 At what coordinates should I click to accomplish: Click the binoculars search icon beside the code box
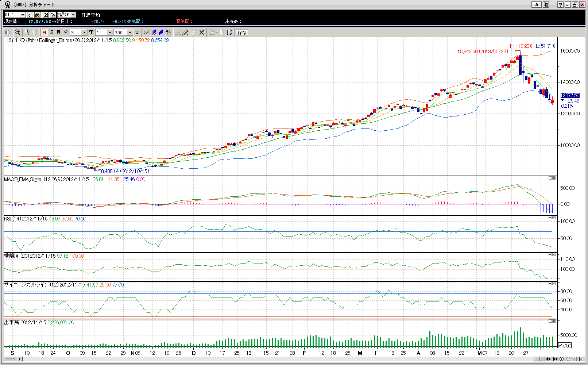pos(38,15)
